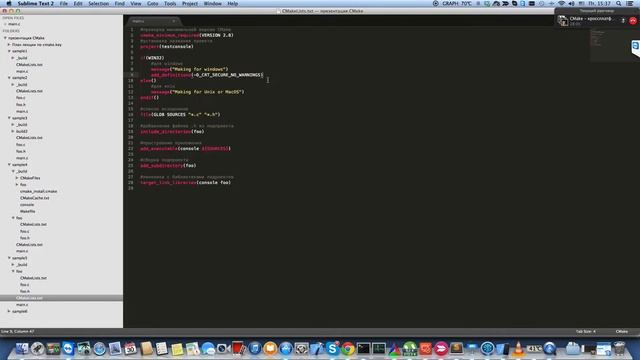Open the iTunes music icon in dock
The height and width of the screenshot is (360, 640).
(x=255, y=349)
